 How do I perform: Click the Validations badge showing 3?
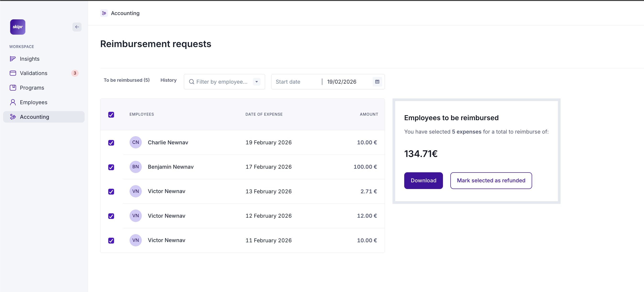pos(75,73)
